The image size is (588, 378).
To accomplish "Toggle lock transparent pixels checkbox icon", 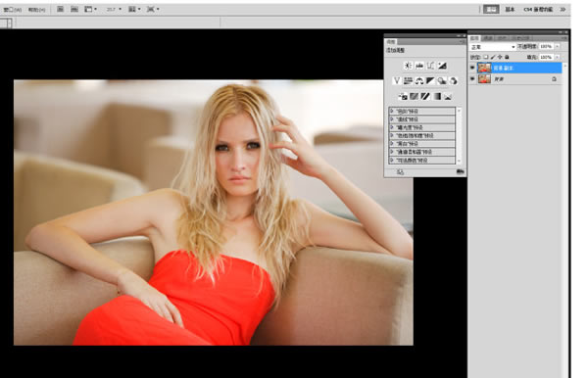I will pos(486,57).
